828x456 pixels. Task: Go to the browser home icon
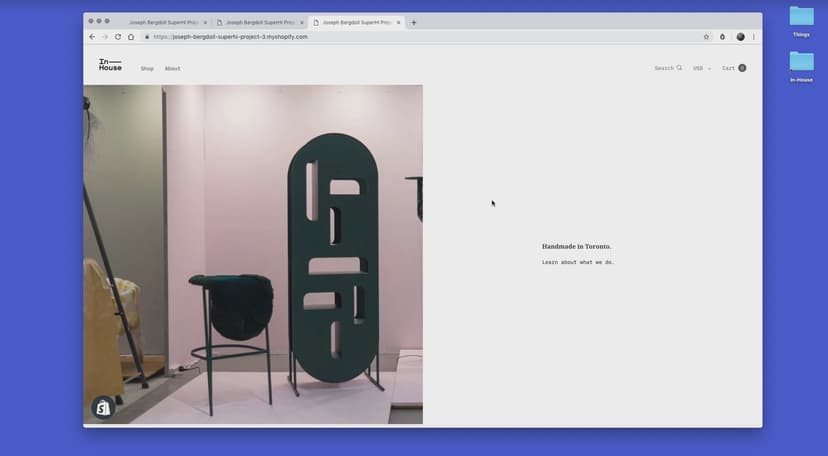coord(131,37)
